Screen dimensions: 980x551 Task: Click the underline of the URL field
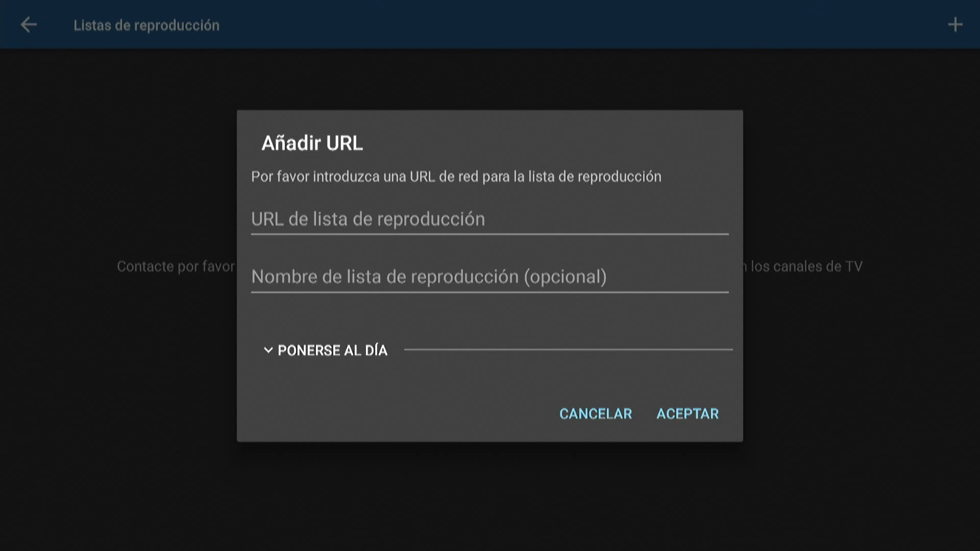[489, 234]
